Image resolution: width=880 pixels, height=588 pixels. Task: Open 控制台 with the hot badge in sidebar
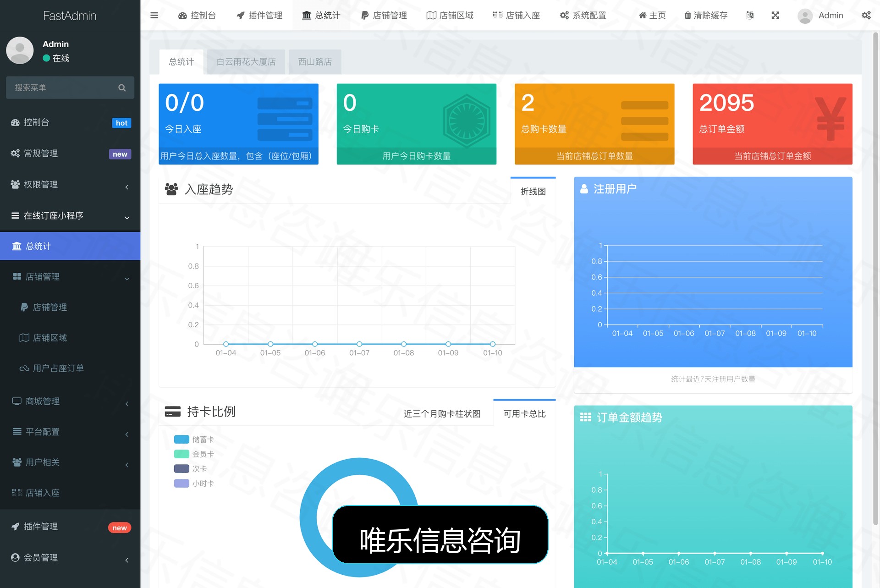[x=70, y=122]
